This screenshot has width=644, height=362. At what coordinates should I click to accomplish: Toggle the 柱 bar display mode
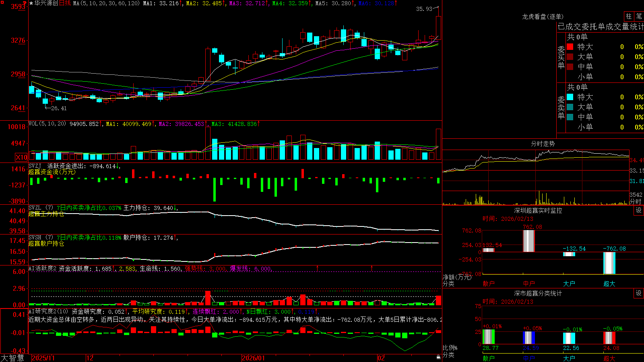point(629,16)
